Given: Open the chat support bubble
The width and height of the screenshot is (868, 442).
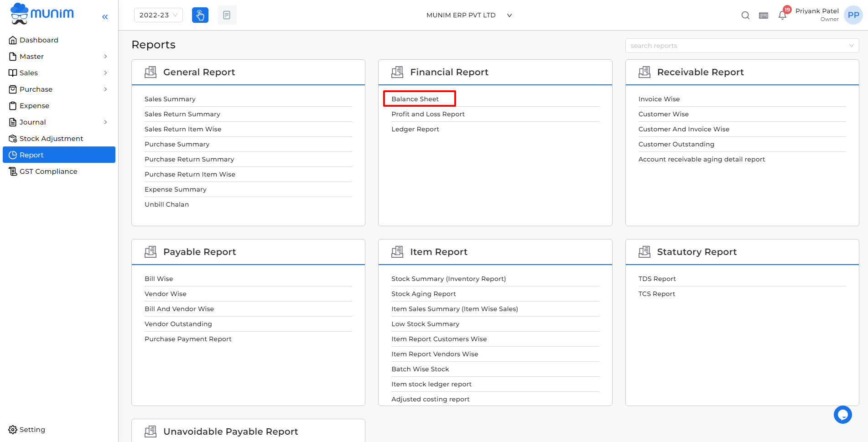Looking at the screenshot, I should (x=842, y=415).
